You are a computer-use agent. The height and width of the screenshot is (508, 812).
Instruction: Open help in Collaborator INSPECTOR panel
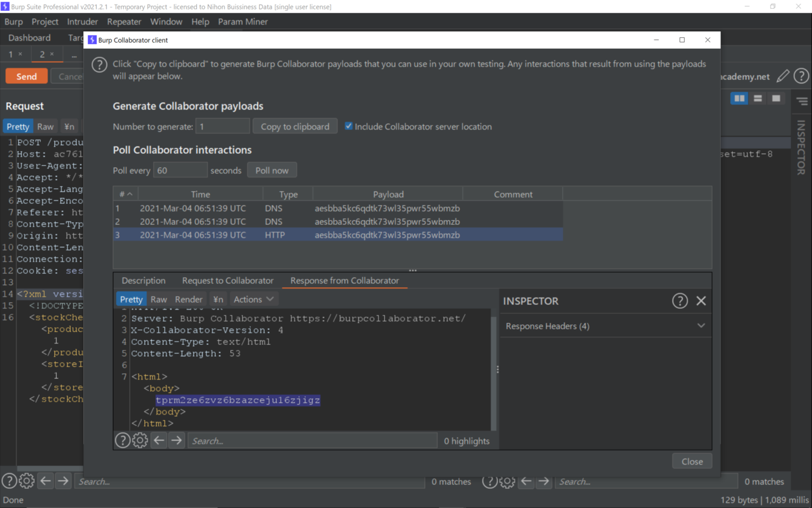[x=679, y=301]
